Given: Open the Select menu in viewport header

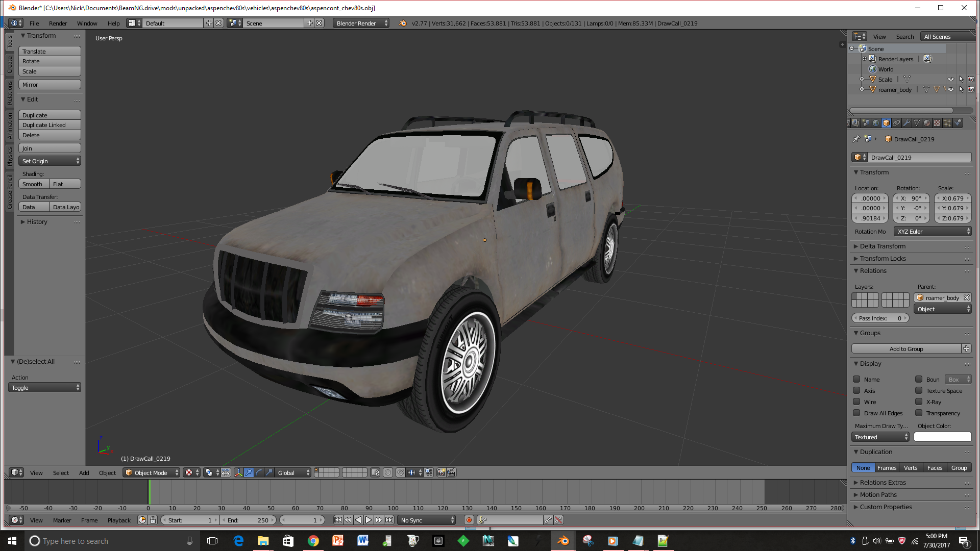Looking at the screenshot, I should click(61, 473).
